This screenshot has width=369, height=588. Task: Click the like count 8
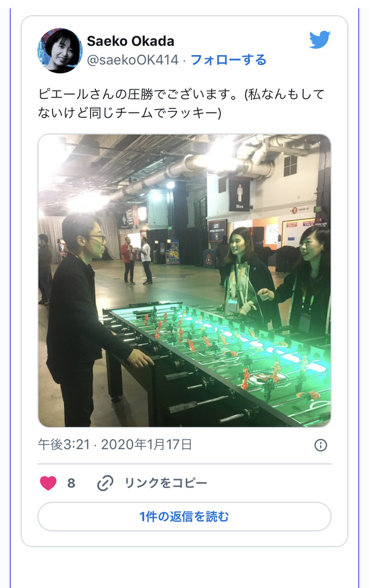tap(71, 483)
